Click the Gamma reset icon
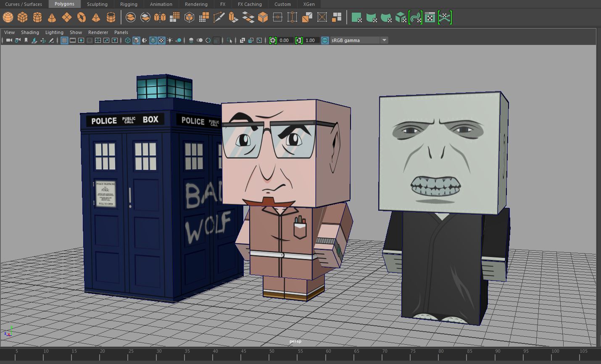Viewport: 601px width, 364px height. [x=299, y=40]
